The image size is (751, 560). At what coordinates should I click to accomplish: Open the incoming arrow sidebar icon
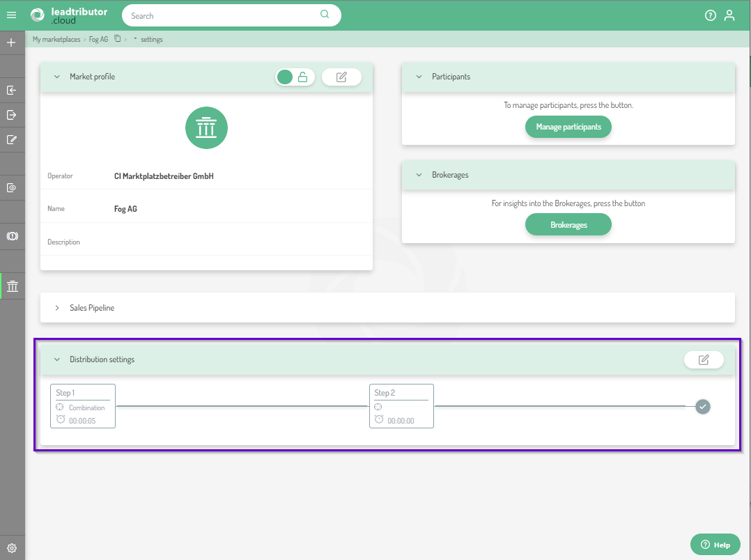[11, 90]
